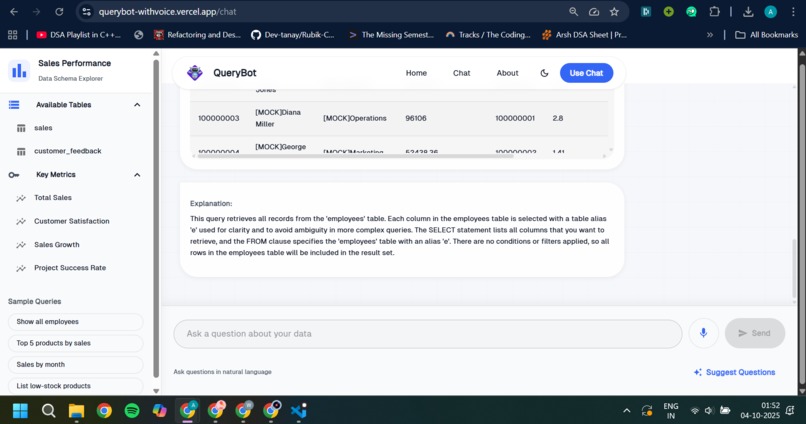Open Spotify from the taskbar
Screen dimensions: 806x424
point(132,411)
